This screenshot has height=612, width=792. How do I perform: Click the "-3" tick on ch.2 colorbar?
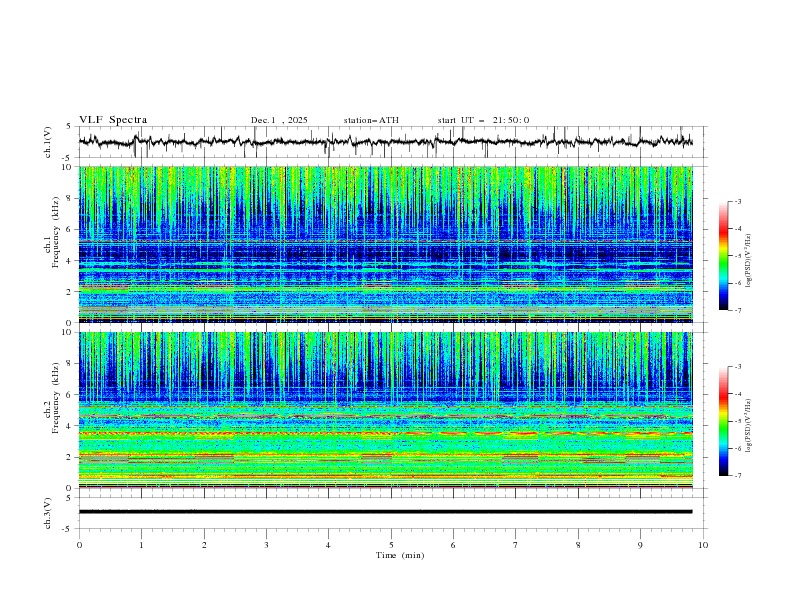[738, 367]
